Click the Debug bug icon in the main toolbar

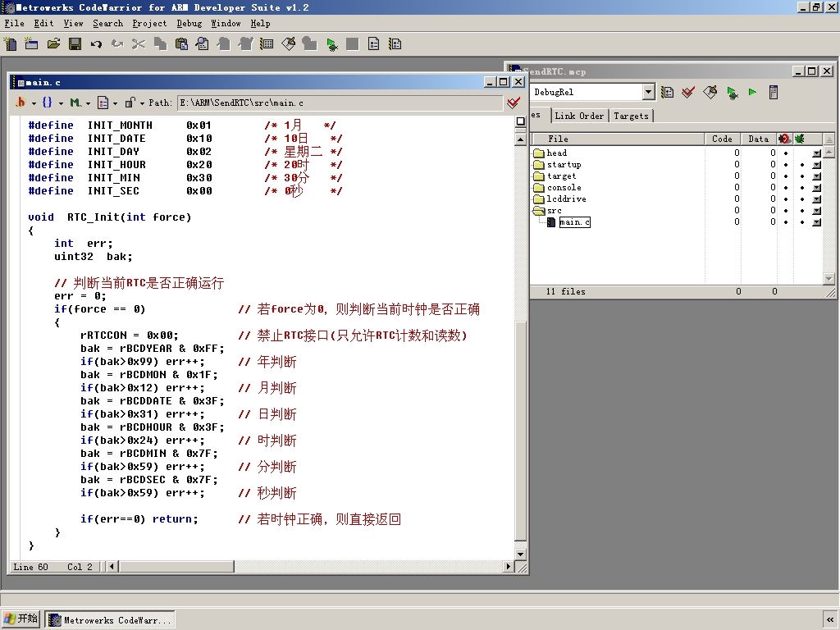(331, 44)
